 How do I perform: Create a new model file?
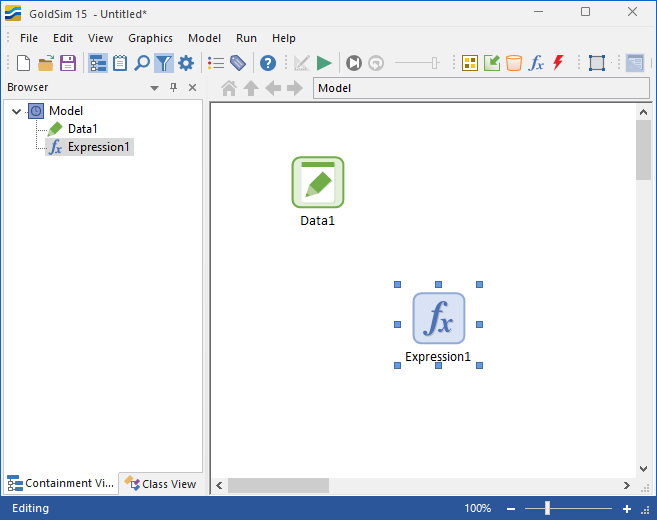(x=23, y=63)
